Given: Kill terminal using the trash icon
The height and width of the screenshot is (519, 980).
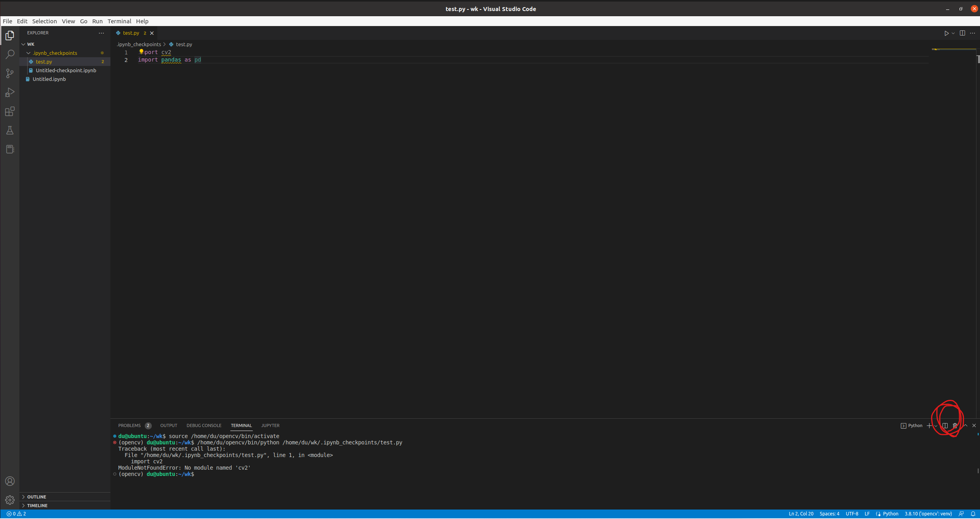Looking at the screenshot, I should (x=955, y=425).
